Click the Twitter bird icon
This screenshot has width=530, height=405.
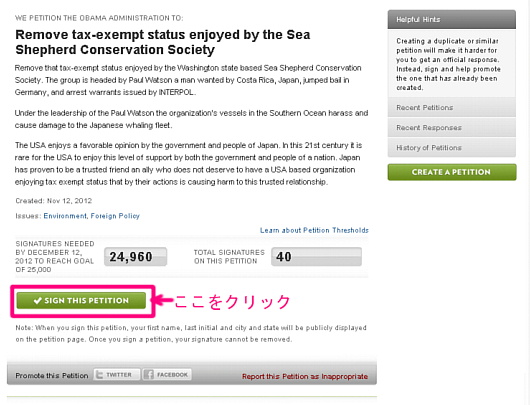(100, 375)
